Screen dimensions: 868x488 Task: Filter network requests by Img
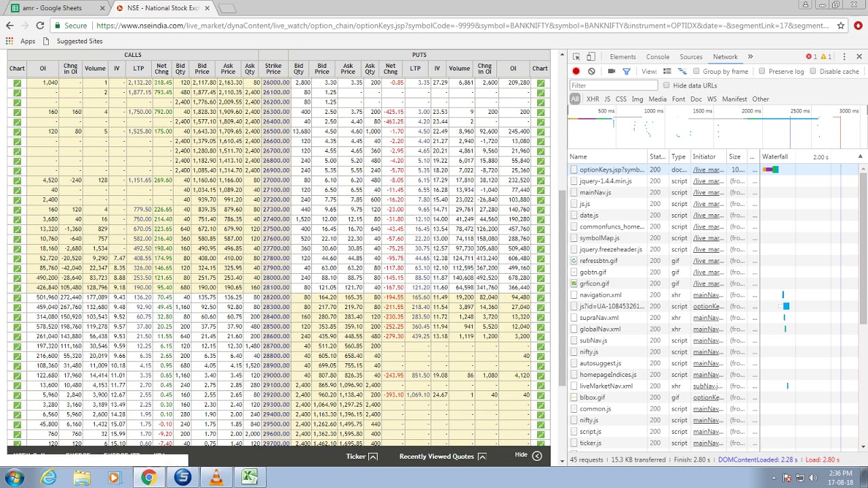point(637,99)
